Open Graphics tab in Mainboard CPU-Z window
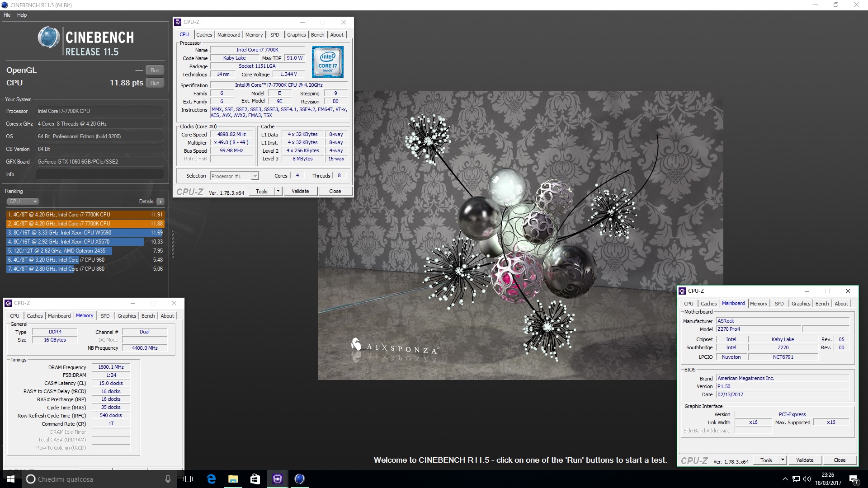Viewport: 868px width, 488px height. pyautogui.click(x=801, y=304)
